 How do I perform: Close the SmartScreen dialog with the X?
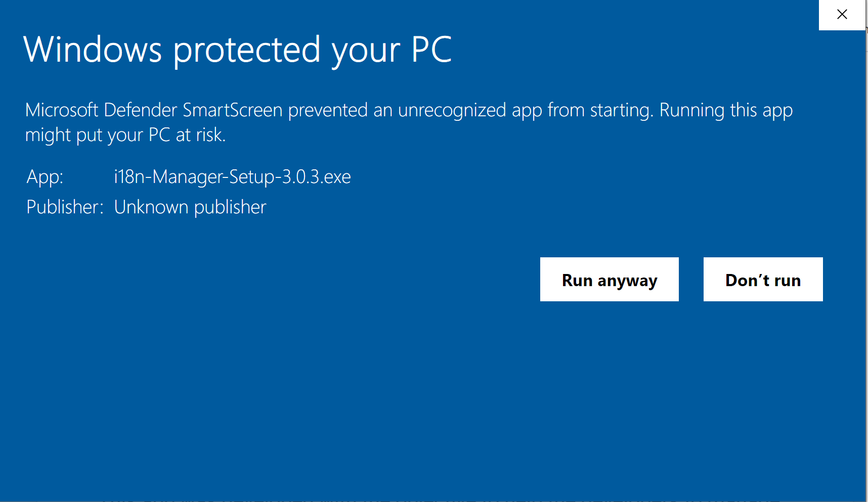pyautogui.click(x=842, y=15)
